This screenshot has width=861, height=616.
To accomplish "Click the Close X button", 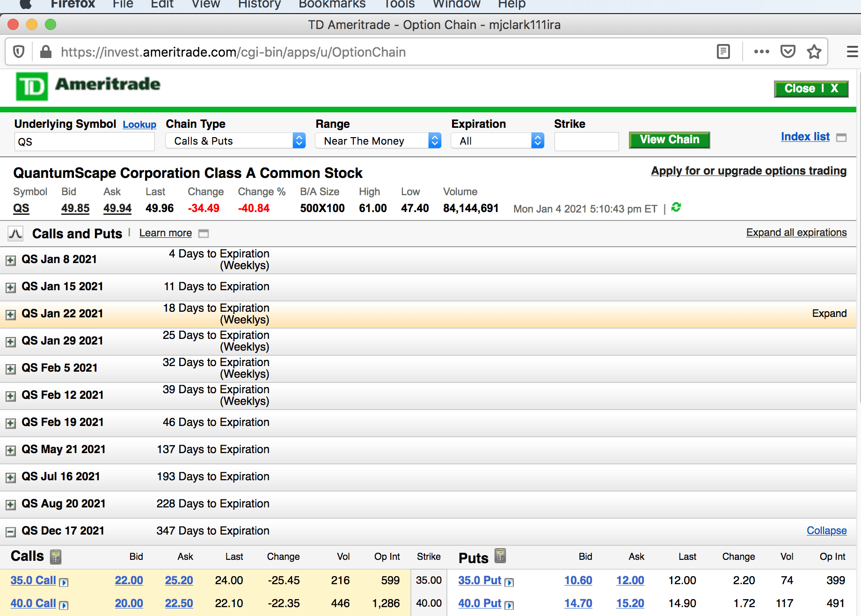I will tap(811, 88).
